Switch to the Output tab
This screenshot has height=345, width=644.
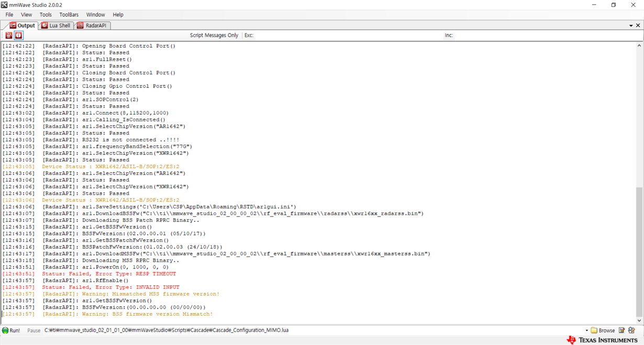click(22, 25)
